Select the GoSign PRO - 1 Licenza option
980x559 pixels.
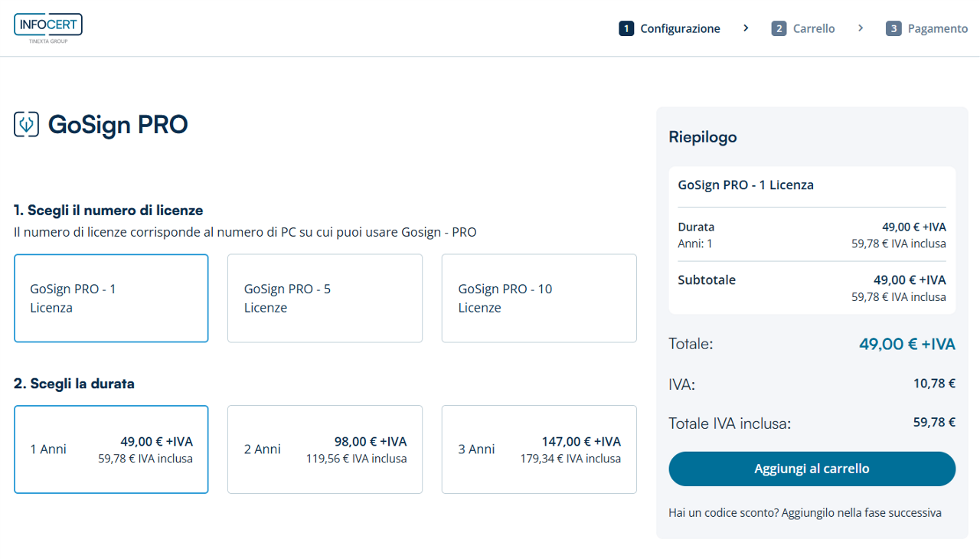[111, 298]
